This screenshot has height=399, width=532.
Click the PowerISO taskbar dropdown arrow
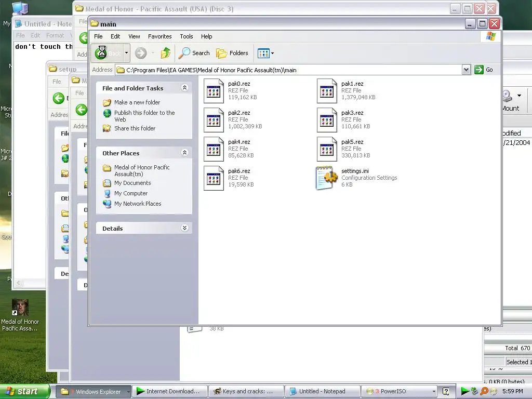434,392
